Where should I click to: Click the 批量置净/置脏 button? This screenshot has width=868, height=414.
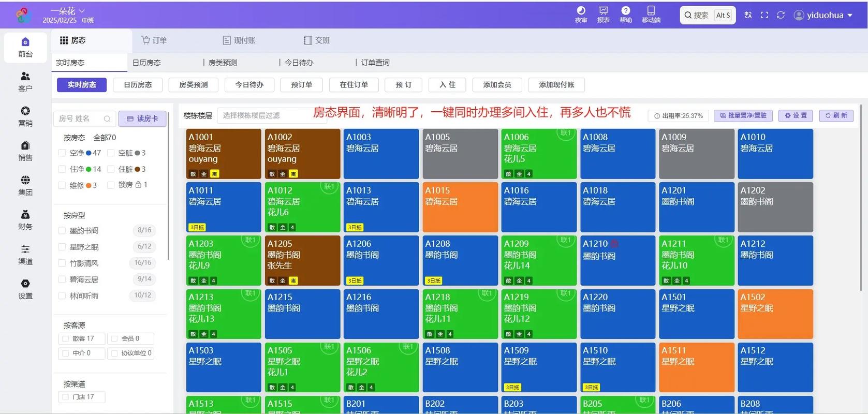click(x=743, y=116)
